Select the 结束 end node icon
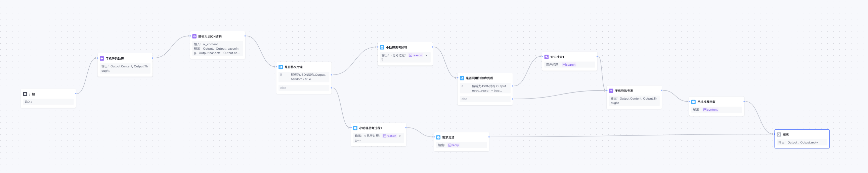Viewport: 868px width, 173px height. click(779, 134)
